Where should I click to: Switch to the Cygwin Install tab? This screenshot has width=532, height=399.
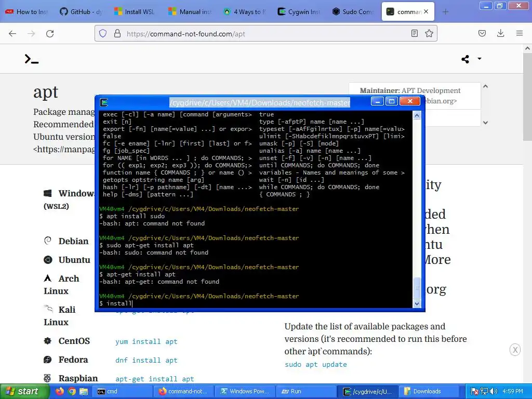coord(299,12)
